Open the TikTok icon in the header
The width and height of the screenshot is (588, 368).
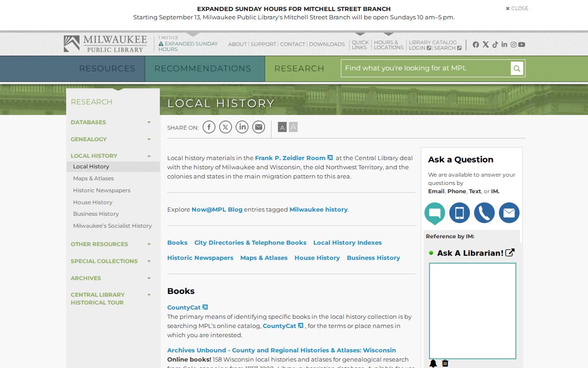[495, 45]
